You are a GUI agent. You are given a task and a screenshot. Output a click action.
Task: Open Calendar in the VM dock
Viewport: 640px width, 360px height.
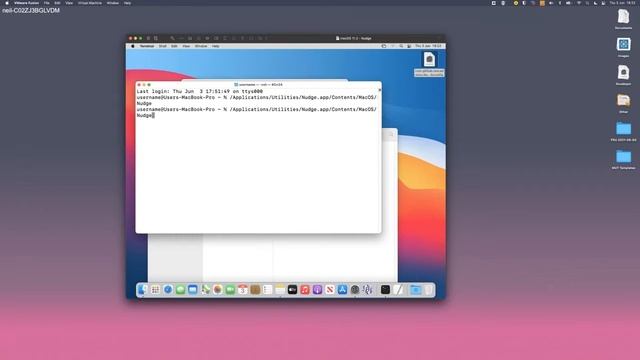pyautogui.click(x=242, y=290)
